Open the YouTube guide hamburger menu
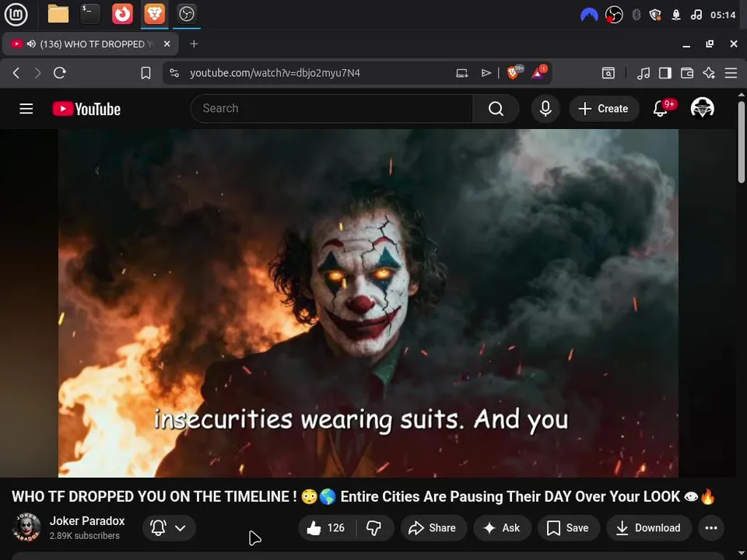Image resolution: width=747 pixels, height=560 pixels. point(26,109)
